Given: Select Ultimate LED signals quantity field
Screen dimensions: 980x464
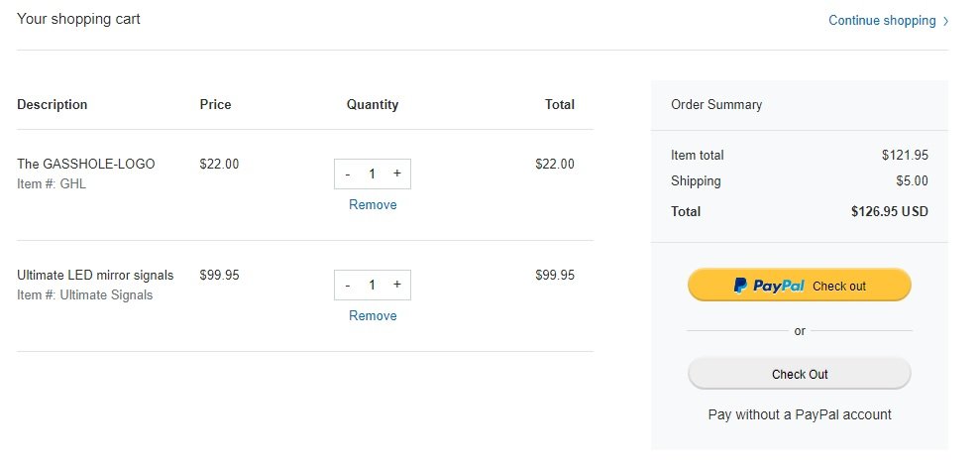Looking at the screenshot, I should (372, 286).
